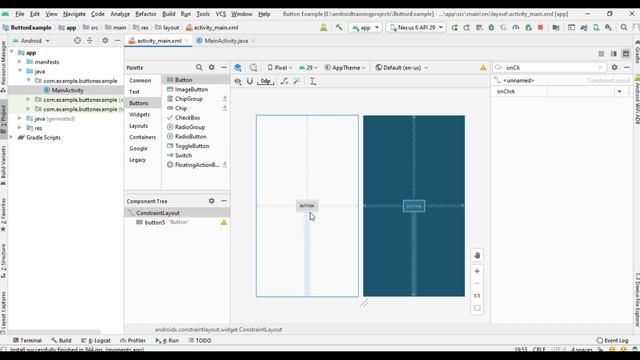Open Project panel gear options
Viewport: 640px width, 360px height.
(105, 40)
